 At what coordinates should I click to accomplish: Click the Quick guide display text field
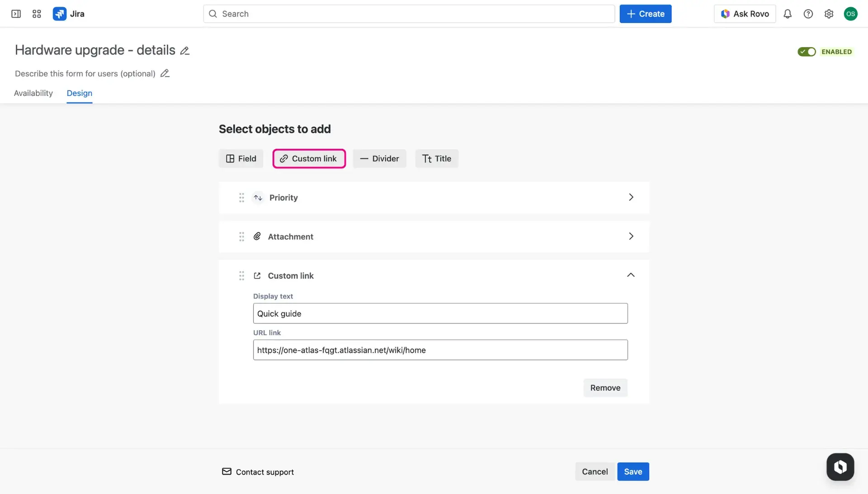[440, 313]
